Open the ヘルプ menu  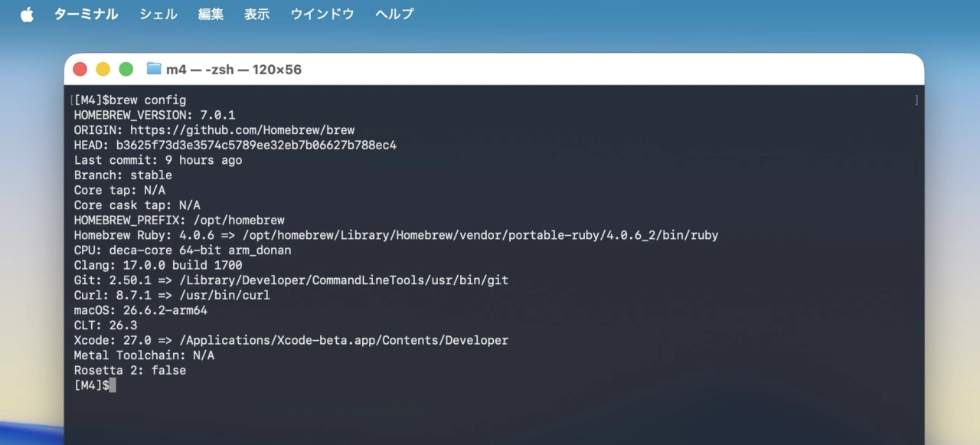394,14
